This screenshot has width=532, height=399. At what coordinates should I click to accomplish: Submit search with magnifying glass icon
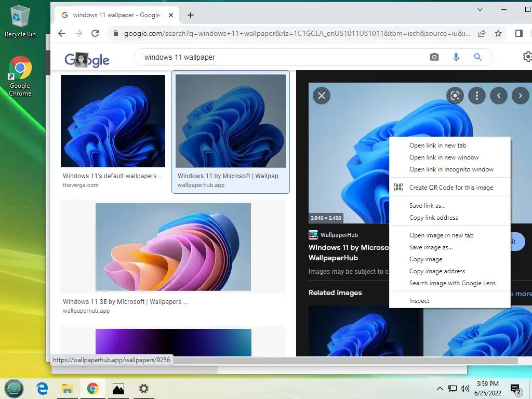[x=478, y=57]
